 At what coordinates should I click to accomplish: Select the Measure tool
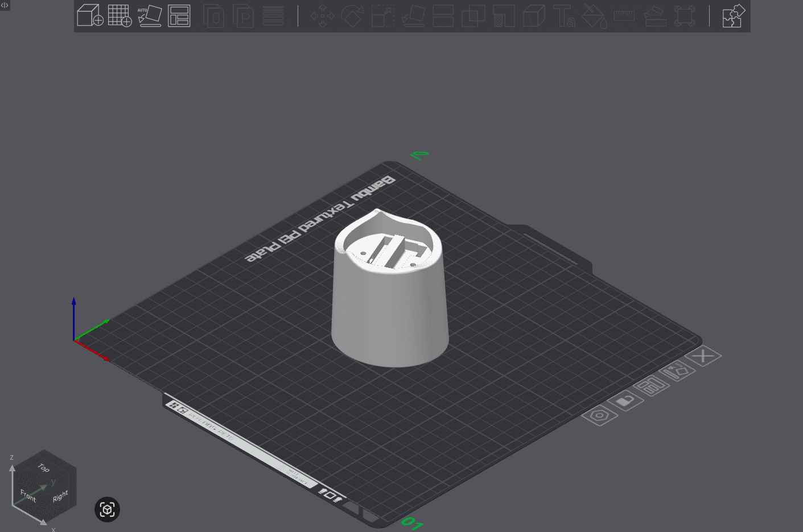click(x=624, y=15)
